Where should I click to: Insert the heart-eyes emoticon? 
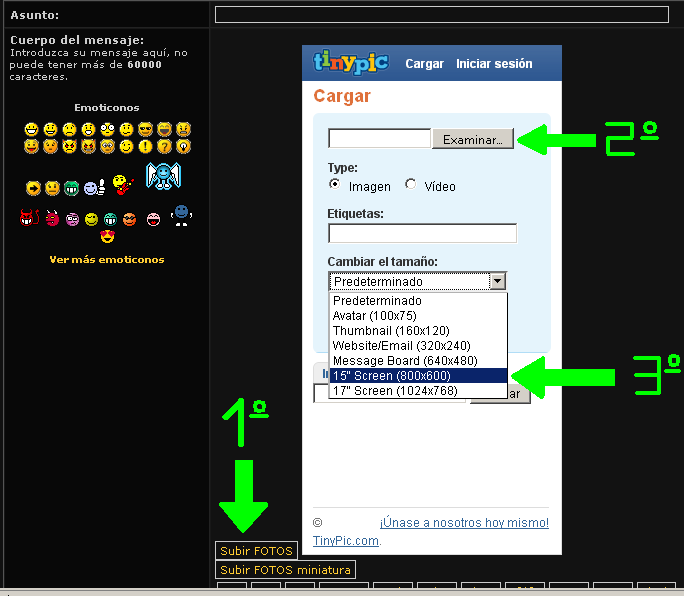[107, 237]
